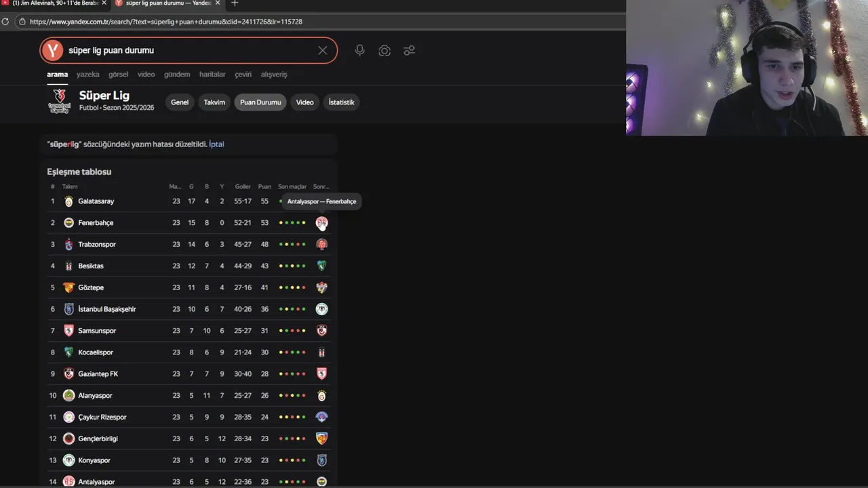The image size is (868, 488).
Task: Open image search camera icon
Action: click(384, 50)
